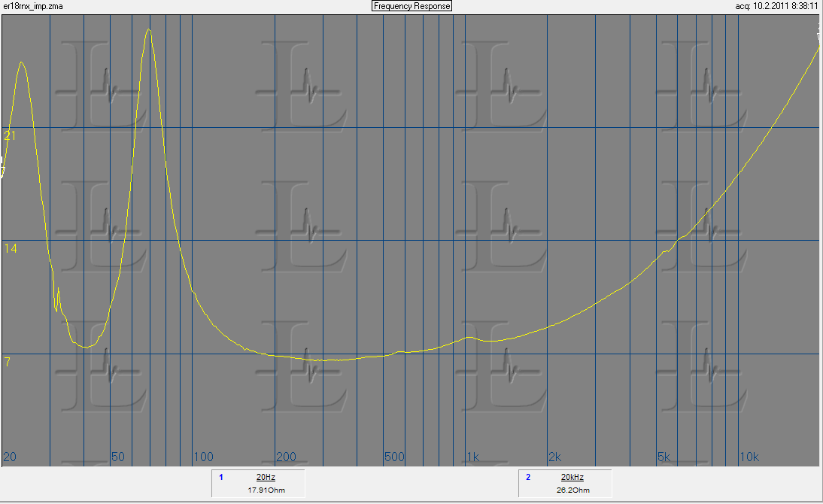Click the yellow 21 ohm scale label
The image size is (823, 504).
[x=10, y=136]
